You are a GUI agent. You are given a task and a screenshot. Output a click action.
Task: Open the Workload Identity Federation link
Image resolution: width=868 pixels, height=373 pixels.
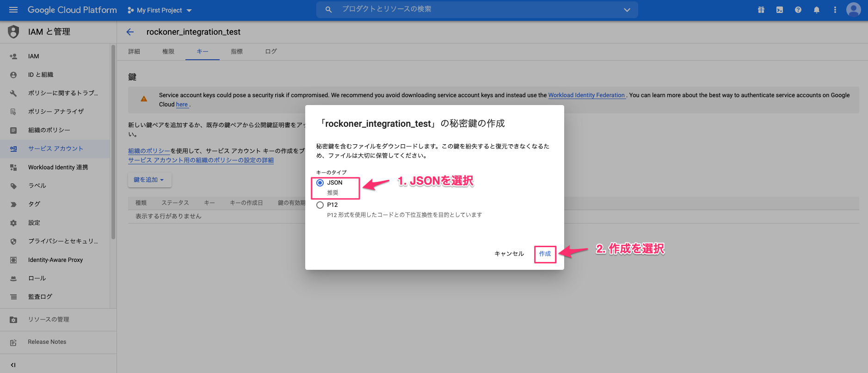(x=586, y=95)
